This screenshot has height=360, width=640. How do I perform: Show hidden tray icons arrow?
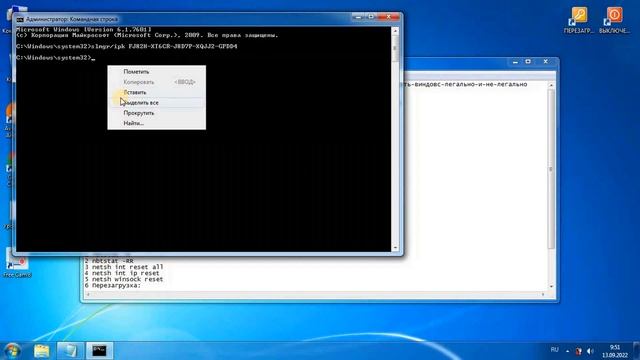coord(567,351)
